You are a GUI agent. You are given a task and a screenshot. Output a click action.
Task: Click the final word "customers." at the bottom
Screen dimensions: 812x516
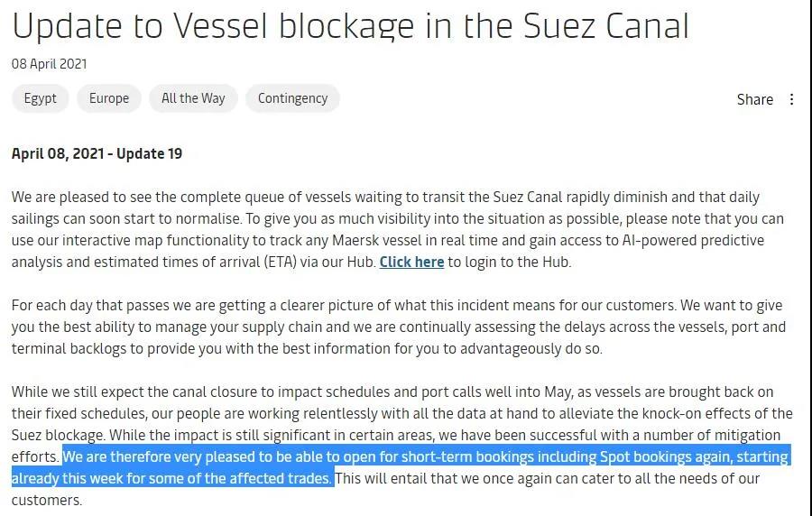tap(46, 500)
